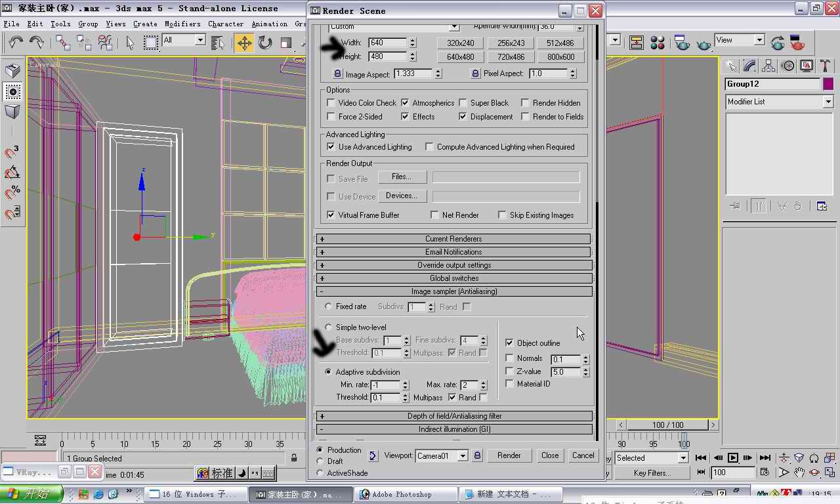The width and height of the screenshot is (840, 504).
Task: Expand the Override output settings rollout
Action: pyautogui.click(x=453, y=265)
